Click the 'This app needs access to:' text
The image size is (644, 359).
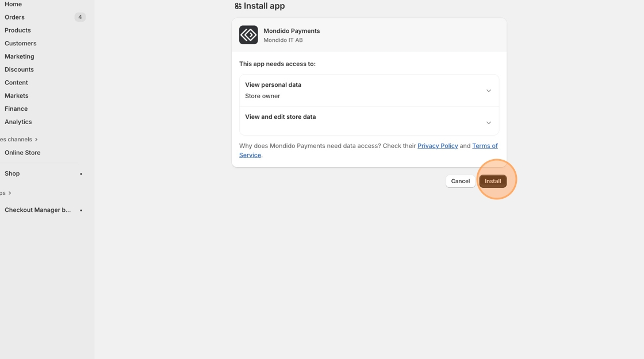[x=277, y=64]
